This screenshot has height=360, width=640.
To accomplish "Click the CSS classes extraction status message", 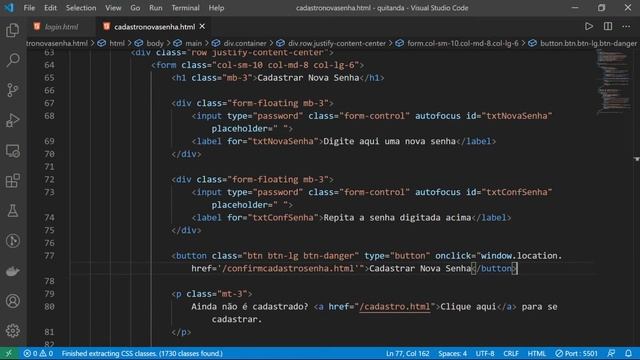I will click(x=142, y=353).
